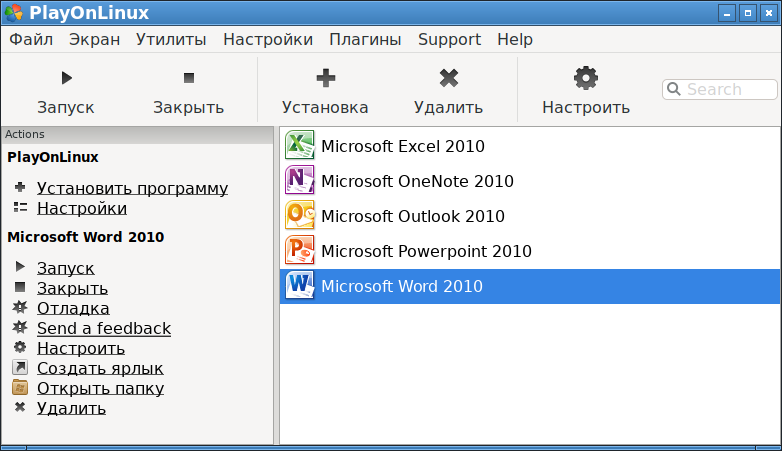
Task: Open the Настройки menu in menu bar
Action: click(x=268, y=39)
